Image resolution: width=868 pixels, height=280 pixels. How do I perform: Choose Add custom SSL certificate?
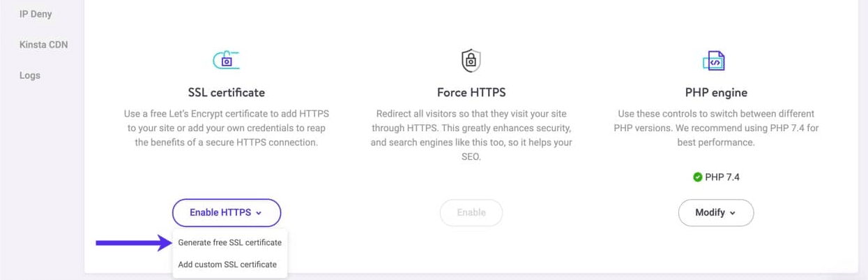[x=227, y=265]
